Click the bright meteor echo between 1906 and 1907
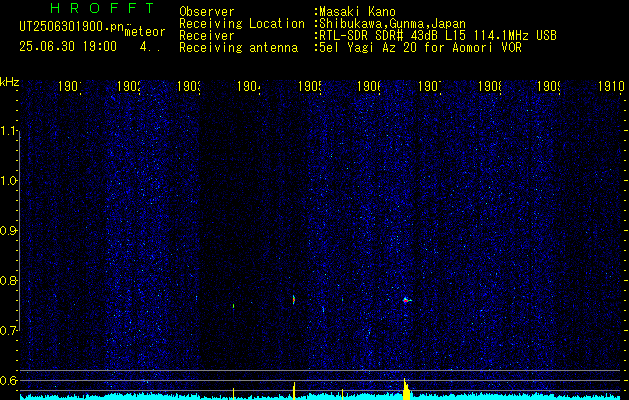629x400 pixels. tap(406, 300)
